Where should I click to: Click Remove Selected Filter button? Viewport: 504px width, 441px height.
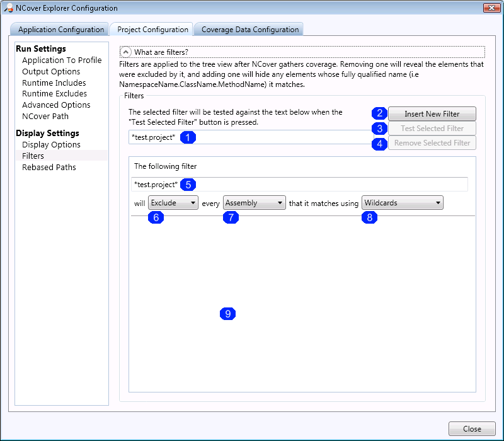(x=432, y=143)
